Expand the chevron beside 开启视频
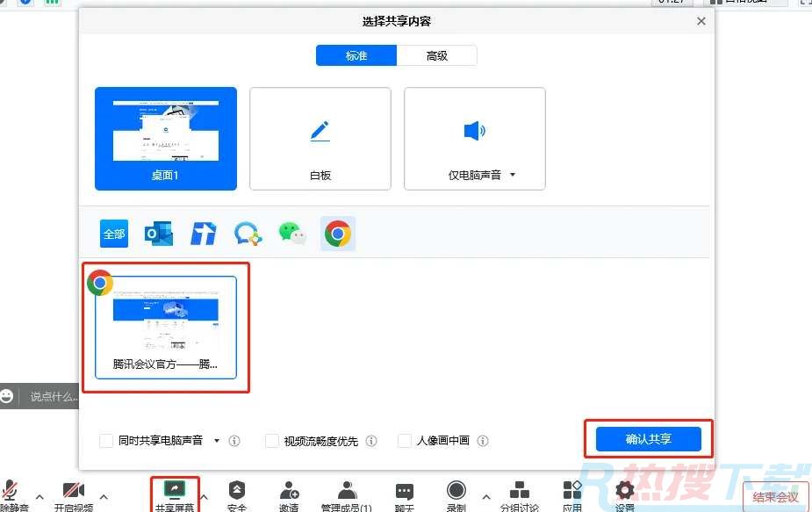This screenshot has height=512, width=812. coord(104,498)
